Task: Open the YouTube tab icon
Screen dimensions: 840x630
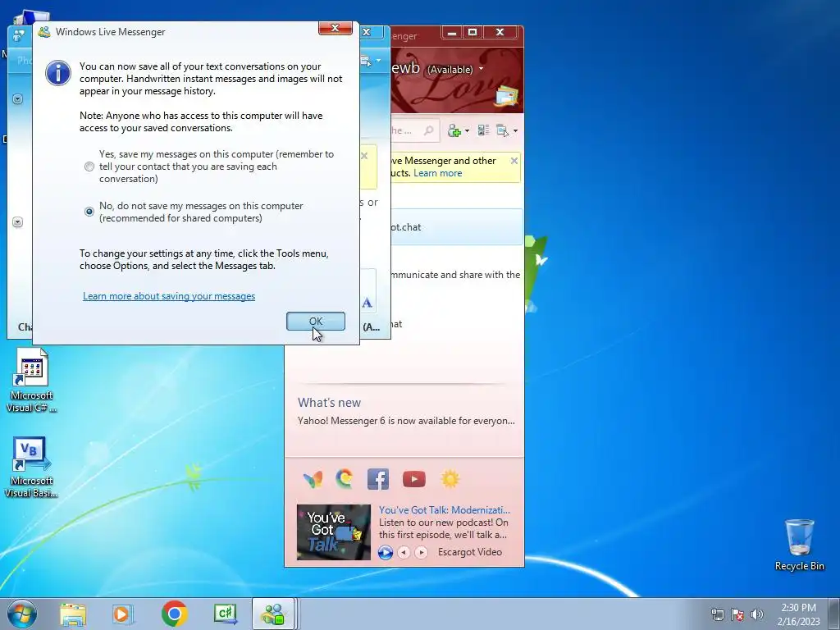Action: pos(414,479)
